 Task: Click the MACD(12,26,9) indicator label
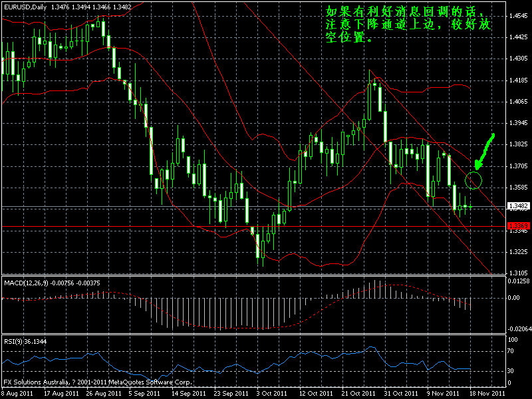pyautogui.click(x=52, y=283)
